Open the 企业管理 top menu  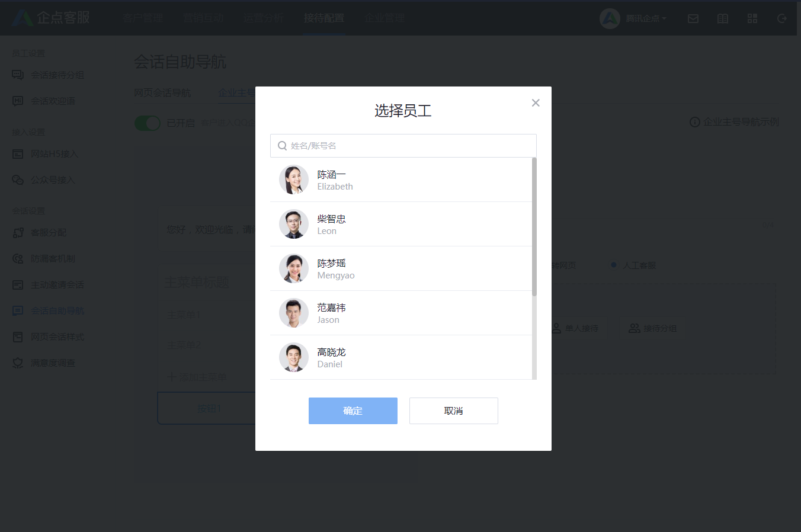385,18
